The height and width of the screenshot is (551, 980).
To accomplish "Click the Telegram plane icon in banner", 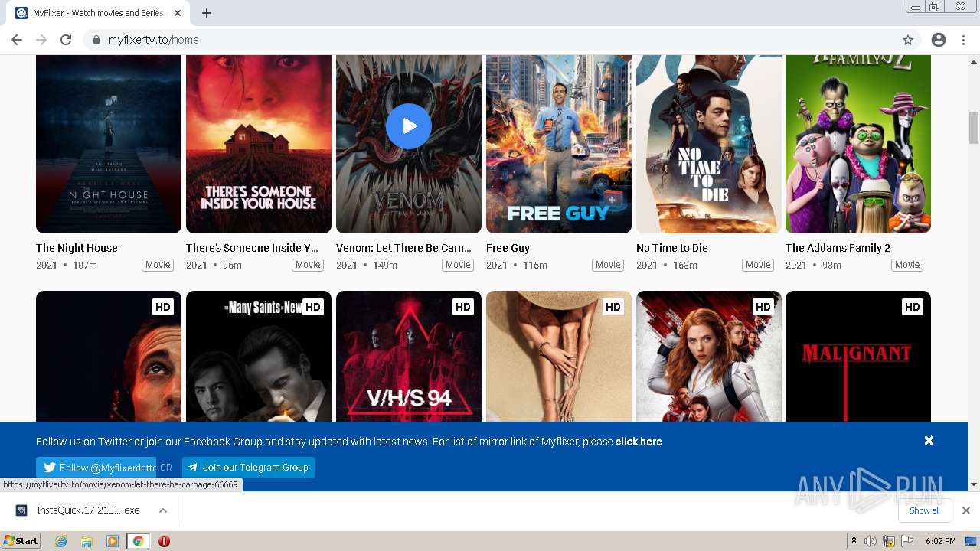I will point(193,468).
